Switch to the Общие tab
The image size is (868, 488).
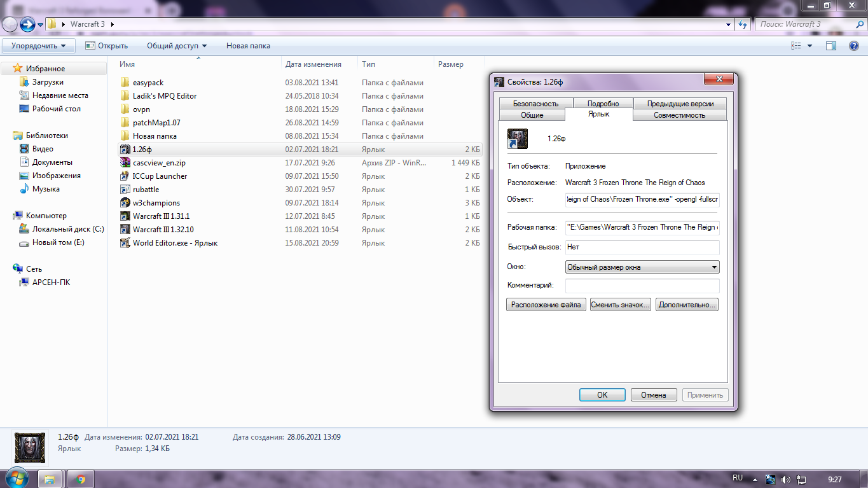(x=532, y=115)
